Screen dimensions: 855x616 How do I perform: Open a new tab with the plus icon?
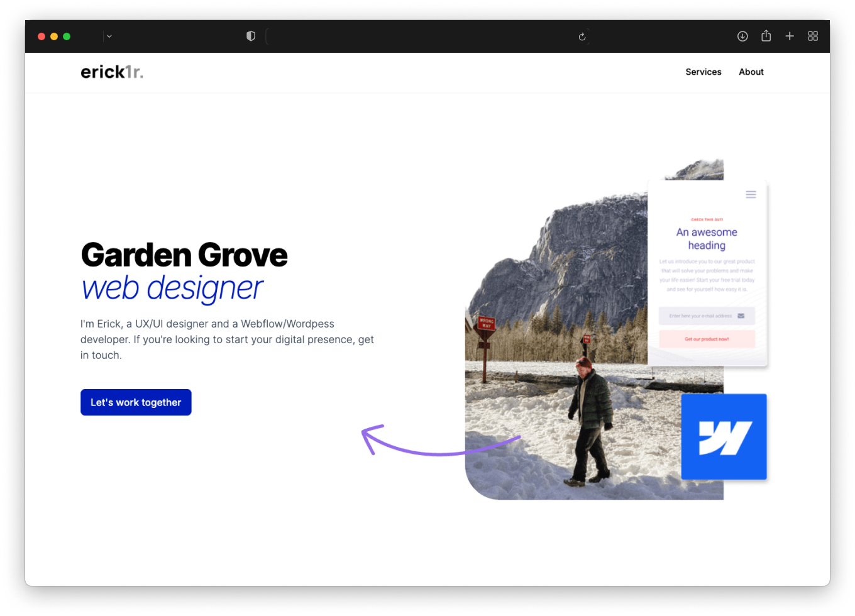pyautogui.click(x=790, y=36)
